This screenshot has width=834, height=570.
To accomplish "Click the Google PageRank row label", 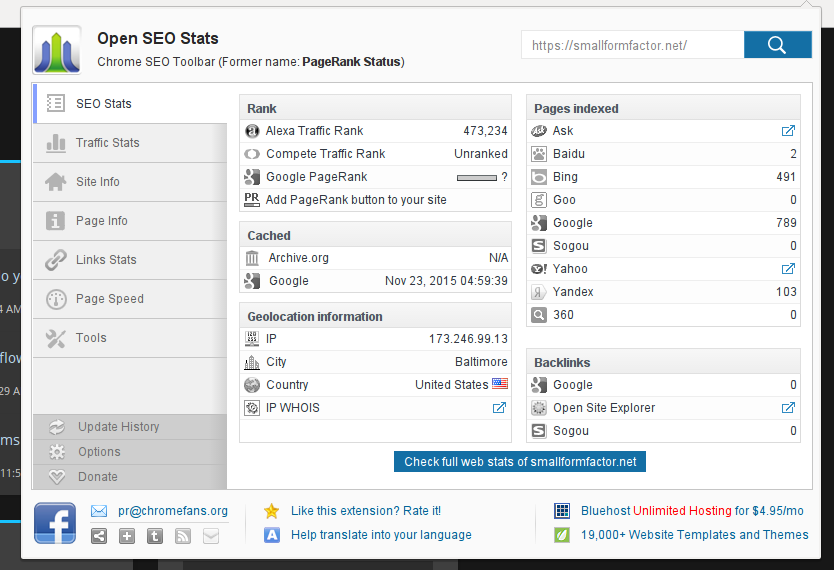I will [x=316, y=177].
